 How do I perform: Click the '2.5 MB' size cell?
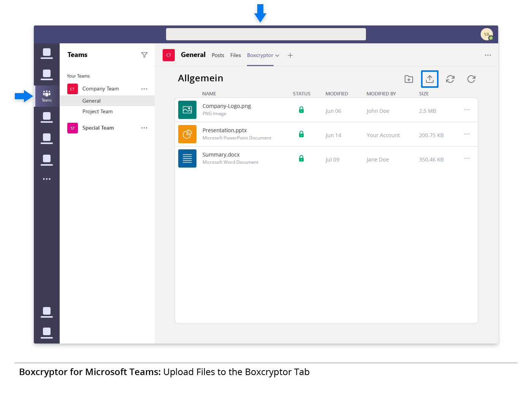coord(427,111)
